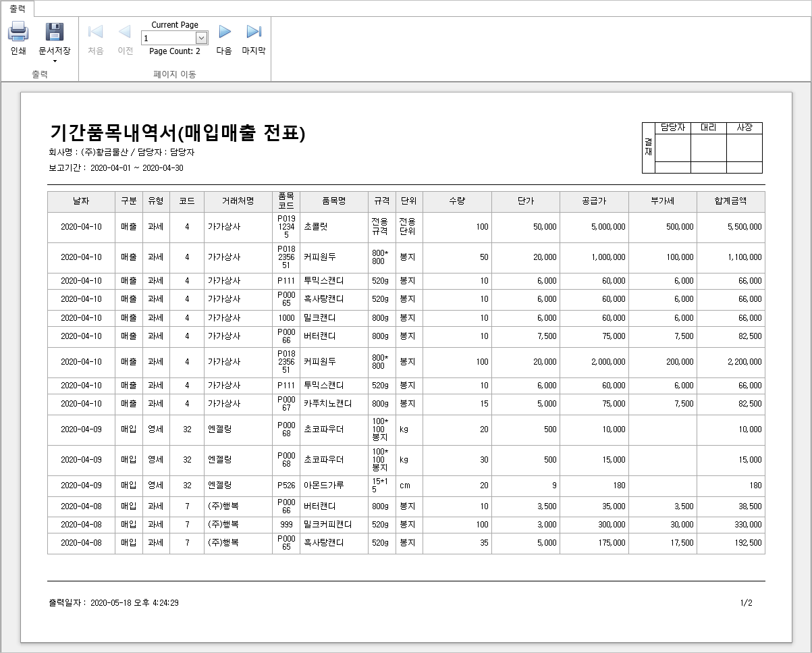This screenshot has height=653, width=812.
Task: Click the 전용규격 spec cell
Action: pyautogui.click(x=382, y=227)
